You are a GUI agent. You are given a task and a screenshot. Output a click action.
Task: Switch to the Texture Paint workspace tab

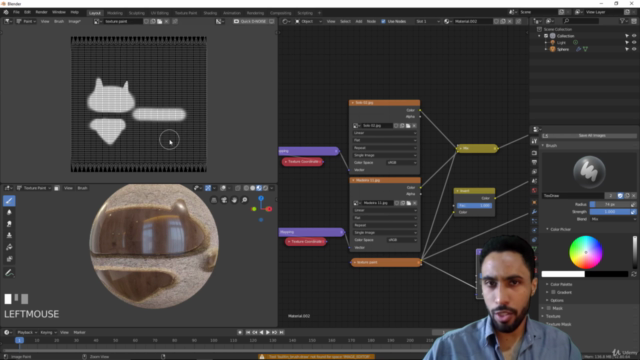coord(186,13)
